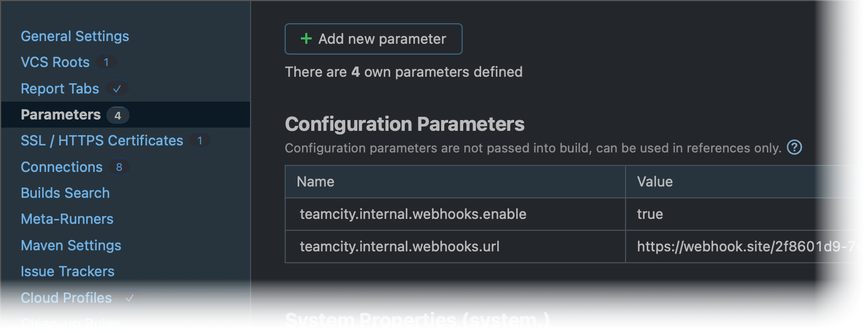
Task: Open the Maven Settings page
Action: [x=71, y=245]
